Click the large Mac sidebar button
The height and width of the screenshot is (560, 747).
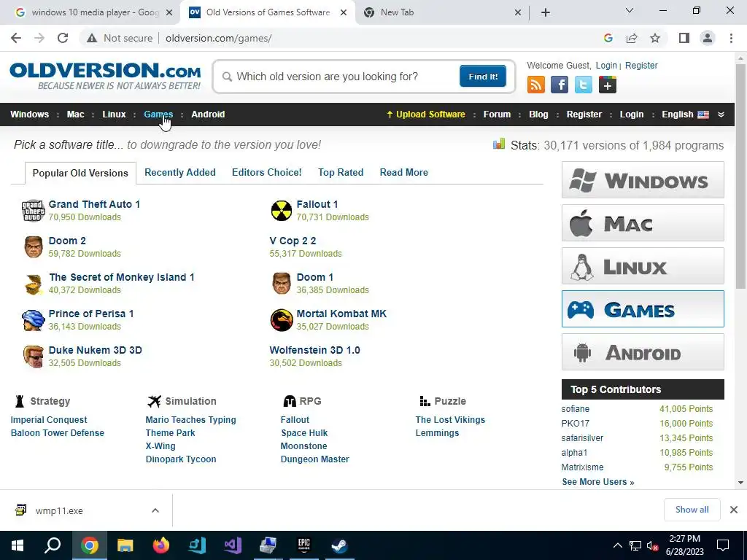[643, 223]
